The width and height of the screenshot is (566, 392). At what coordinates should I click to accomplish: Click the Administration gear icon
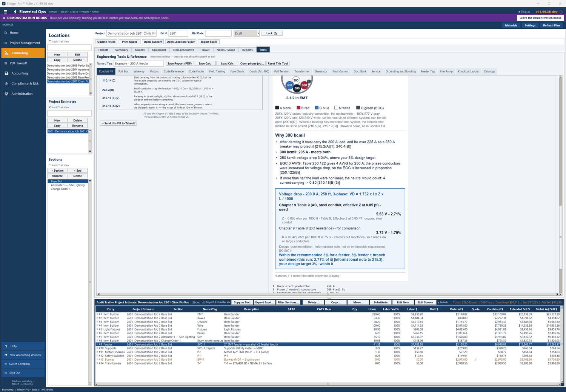[x=6, y=94]
